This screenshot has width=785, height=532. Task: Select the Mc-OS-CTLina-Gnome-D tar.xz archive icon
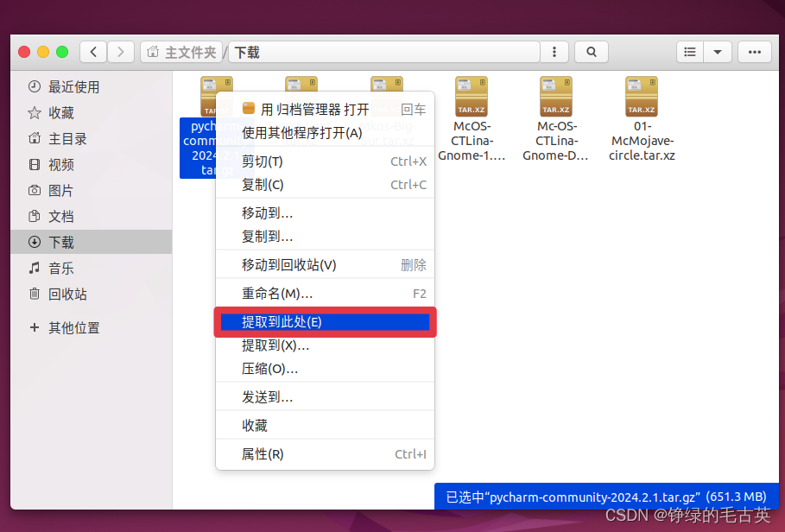(x=556, y=96)
